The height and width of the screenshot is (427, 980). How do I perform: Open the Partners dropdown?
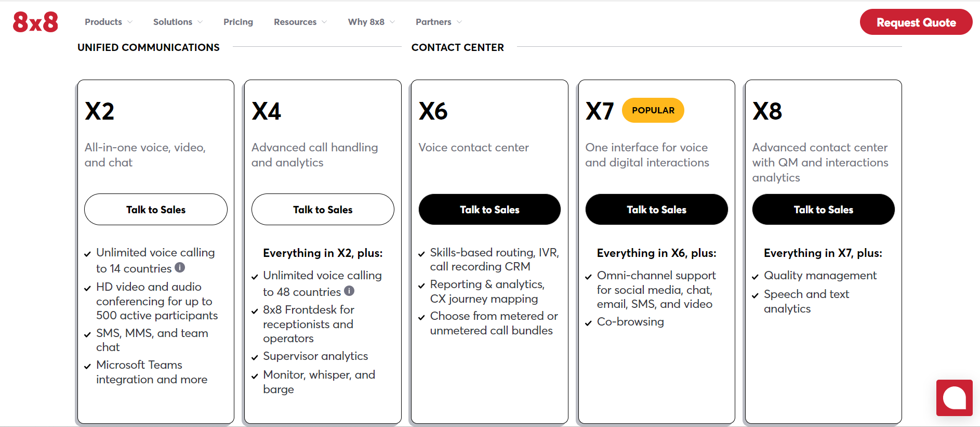tap(439, 22)
